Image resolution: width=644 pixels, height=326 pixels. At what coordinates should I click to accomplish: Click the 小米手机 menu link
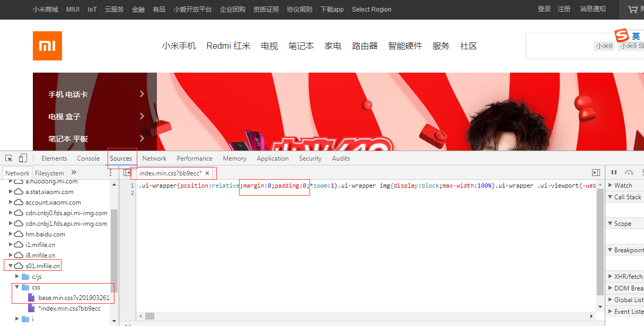pos(179,46)
